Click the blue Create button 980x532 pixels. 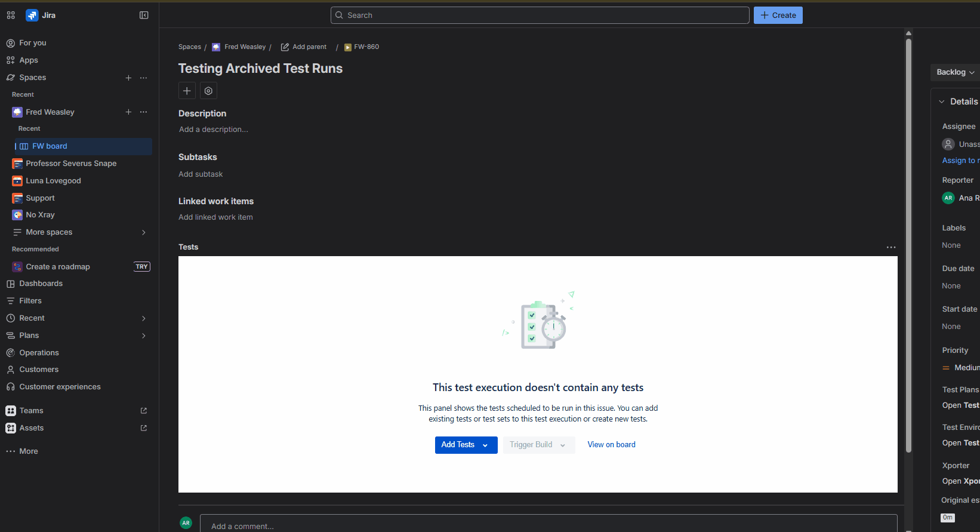pyautogui.click(x=778, y=16)
